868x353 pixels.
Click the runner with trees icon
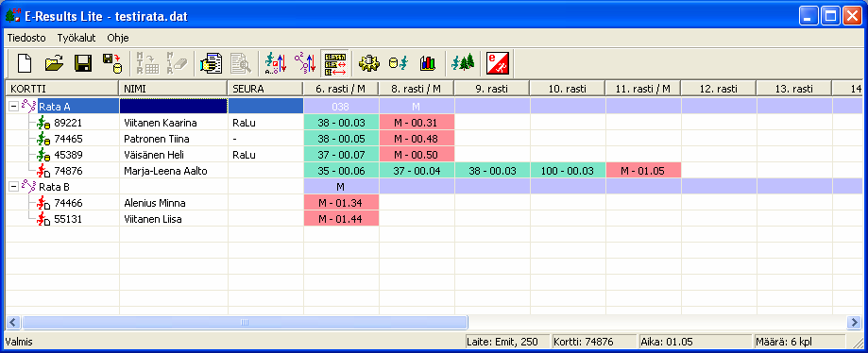click(463, 63)
